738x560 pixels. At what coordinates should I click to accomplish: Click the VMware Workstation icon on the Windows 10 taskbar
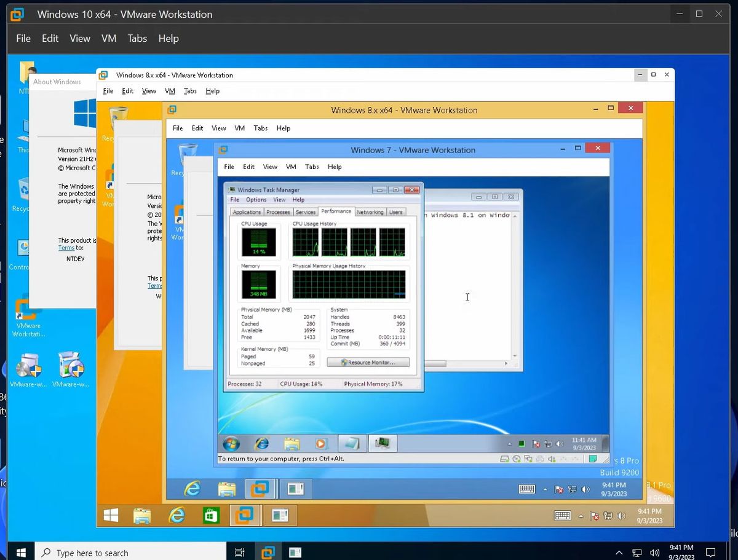pos(267,551)
